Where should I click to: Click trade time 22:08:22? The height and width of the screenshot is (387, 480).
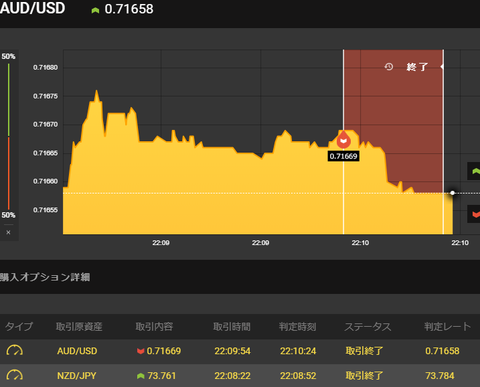click(232, 376)
